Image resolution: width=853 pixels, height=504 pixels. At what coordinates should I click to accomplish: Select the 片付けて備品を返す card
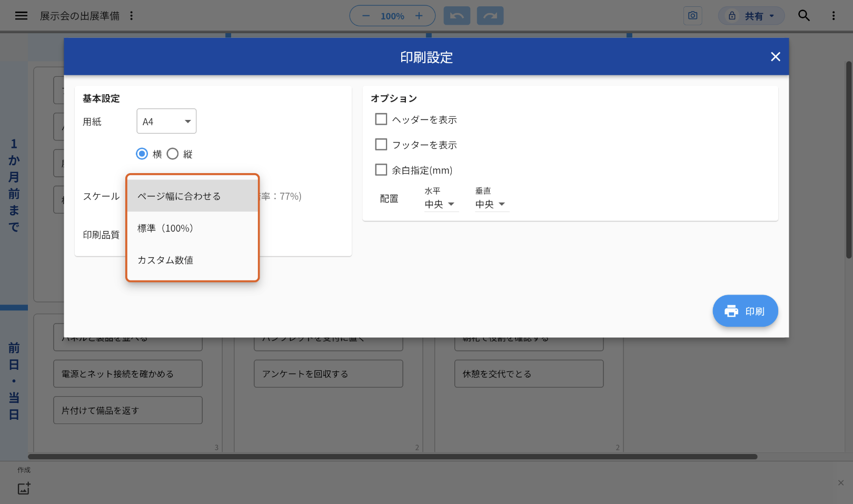pyautogui.click(x=128, y=410)
